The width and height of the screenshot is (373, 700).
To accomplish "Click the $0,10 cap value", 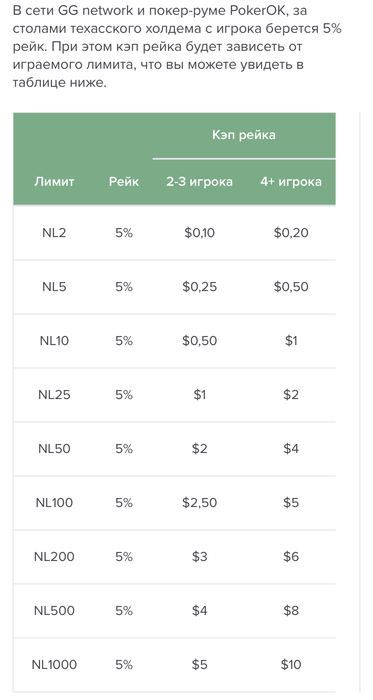I will (x=199, y=233).
